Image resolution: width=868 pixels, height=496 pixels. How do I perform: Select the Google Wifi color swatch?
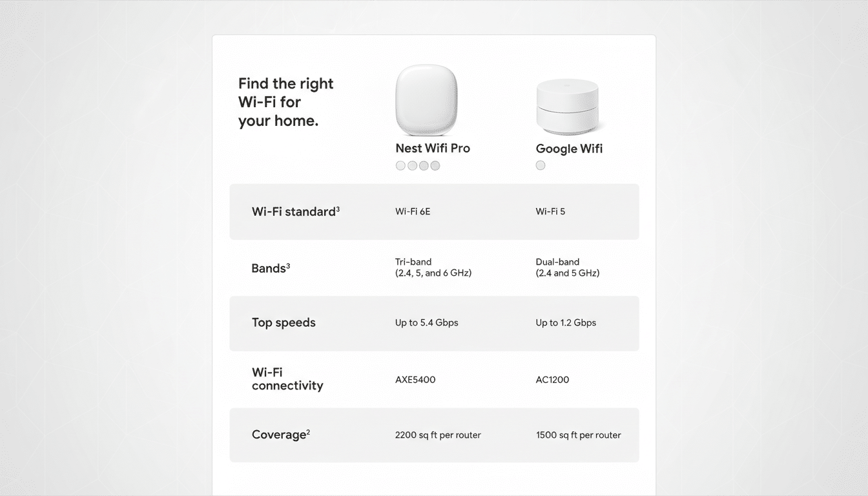tap(540, 165)
